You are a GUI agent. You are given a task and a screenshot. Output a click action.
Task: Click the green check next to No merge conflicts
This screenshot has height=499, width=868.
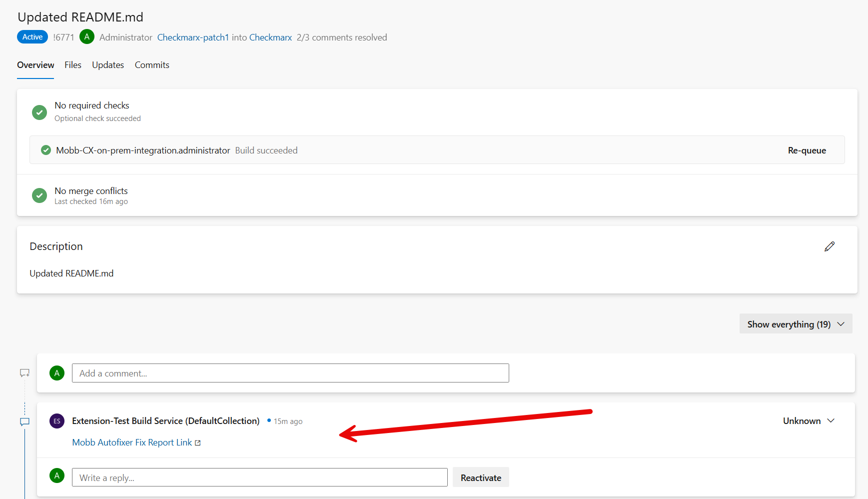pos(39,195)
